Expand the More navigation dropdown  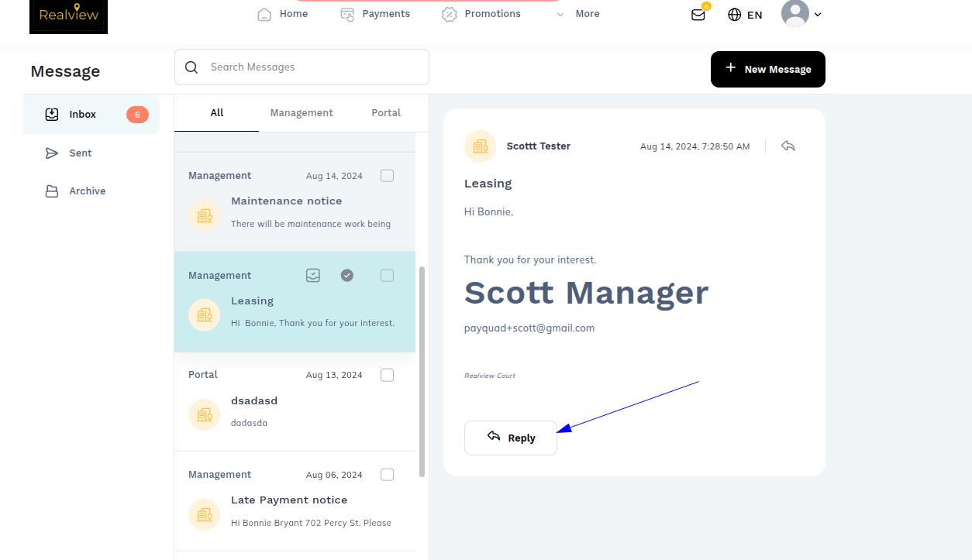[x=578, y=14]
